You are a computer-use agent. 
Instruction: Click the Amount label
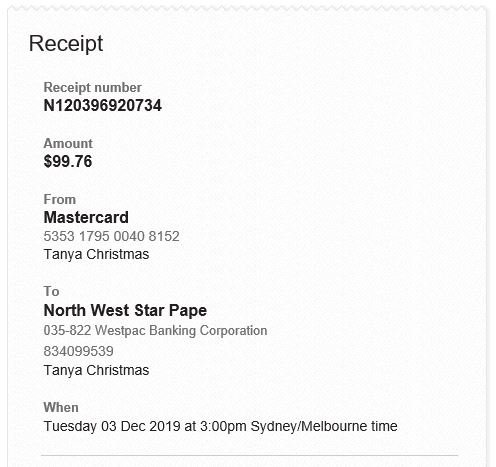[x=68, y=143]
